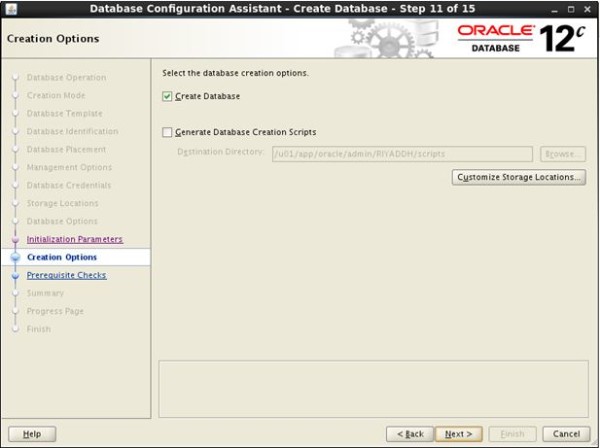Minimize the Database Configuration Assistant window

(x=554, y=10)
